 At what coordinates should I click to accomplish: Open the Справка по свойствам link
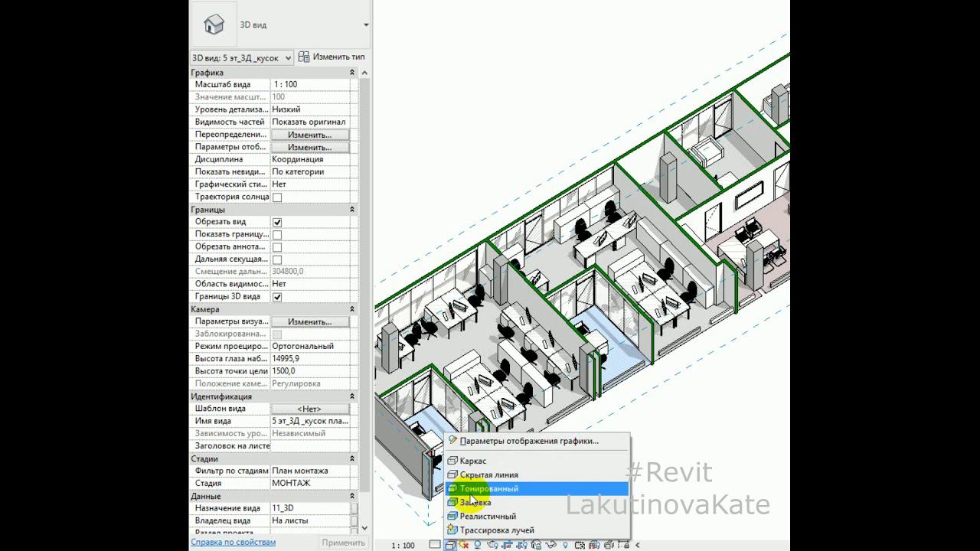click(x=233, y=543)
